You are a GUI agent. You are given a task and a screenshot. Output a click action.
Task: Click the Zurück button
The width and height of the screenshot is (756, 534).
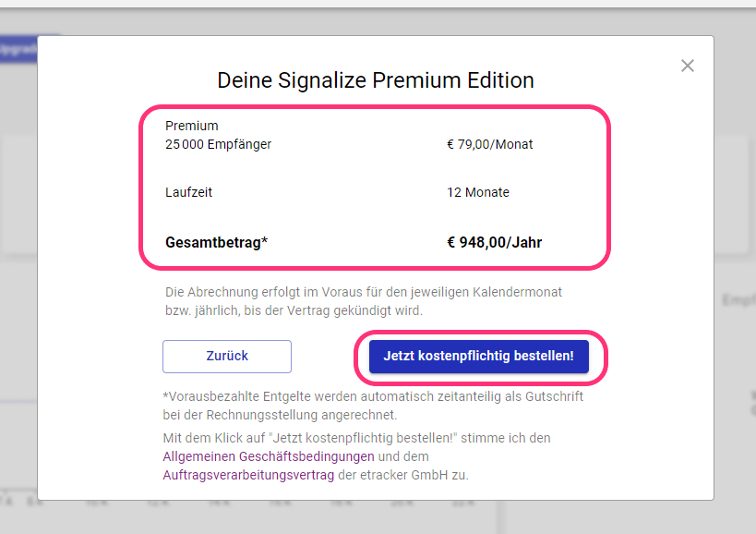click(x=227, y=357)
